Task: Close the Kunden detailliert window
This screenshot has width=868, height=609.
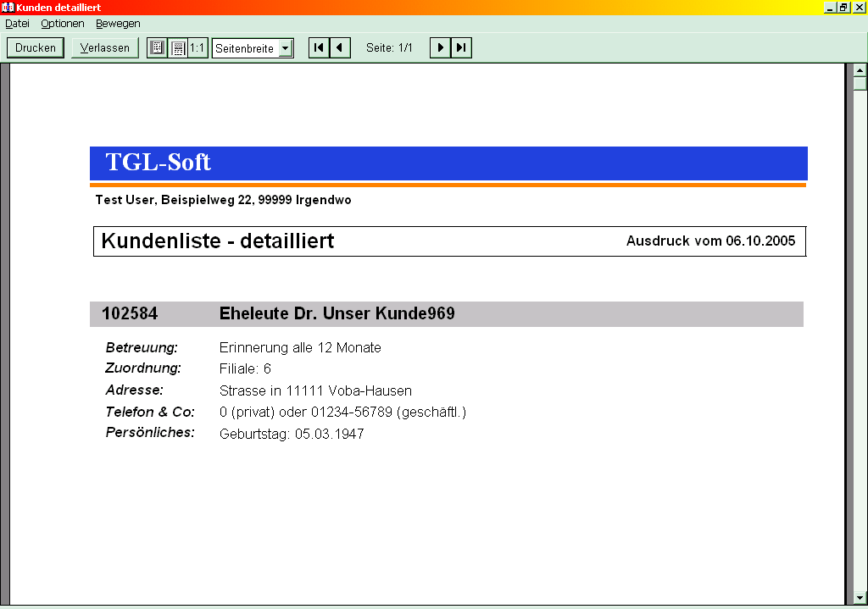Action: click(860, 7)
